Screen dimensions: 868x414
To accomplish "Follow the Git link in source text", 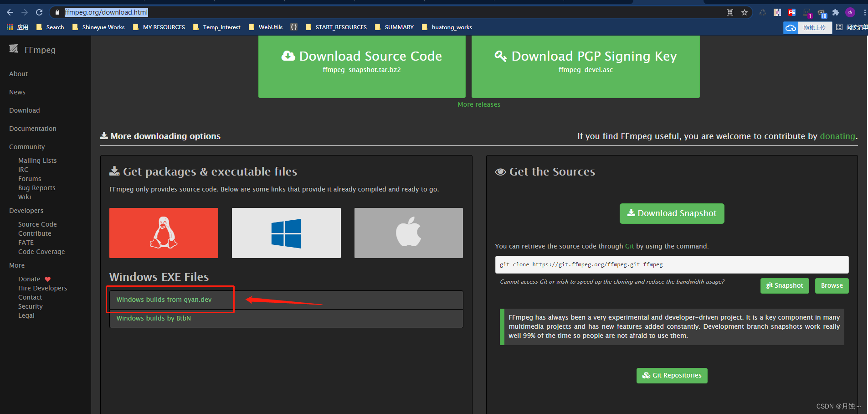I will click(x=629, y=246).
